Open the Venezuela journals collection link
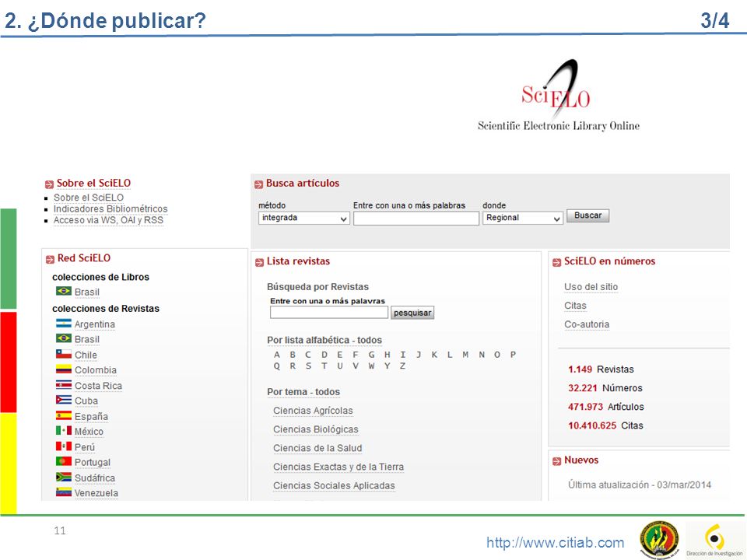Image resolution: width=747 pixels, height=560 pixels. (x=96, y=493)
